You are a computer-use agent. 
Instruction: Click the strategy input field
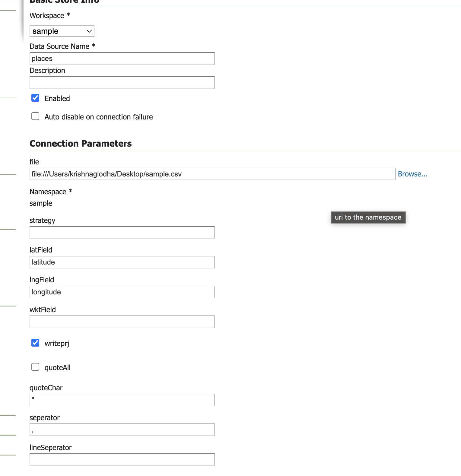[x=122, y=233]
